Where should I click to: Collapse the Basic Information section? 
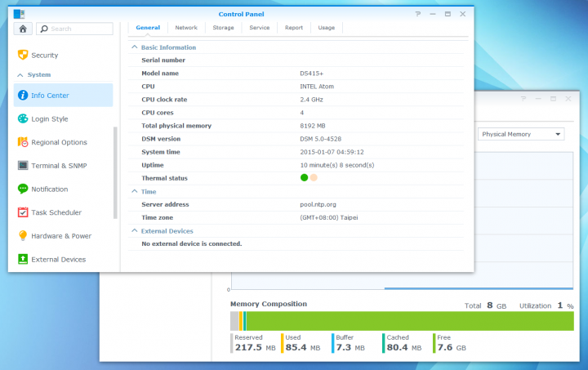[x=134, y=47]
